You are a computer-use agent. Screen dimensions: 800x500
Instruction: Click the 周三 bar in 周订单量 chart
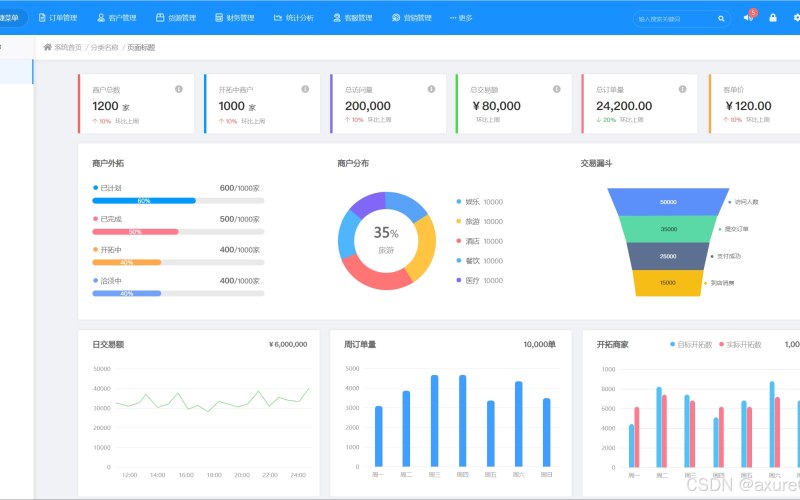click(x=434, y=421)
